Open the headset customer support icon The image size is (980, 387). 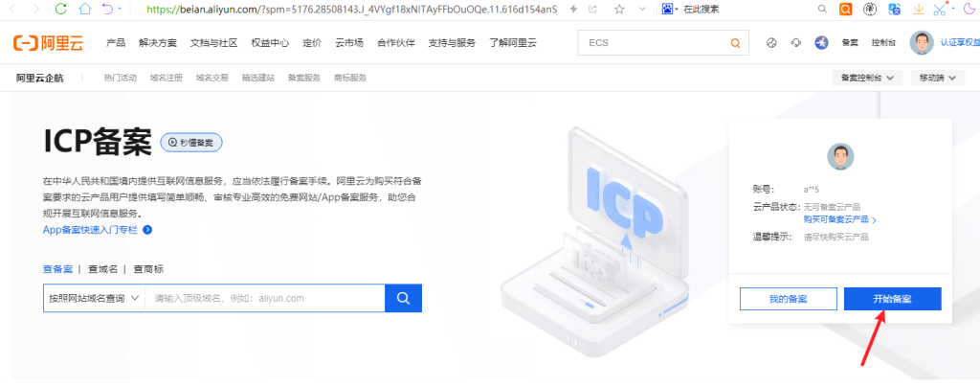click(795, 42)
